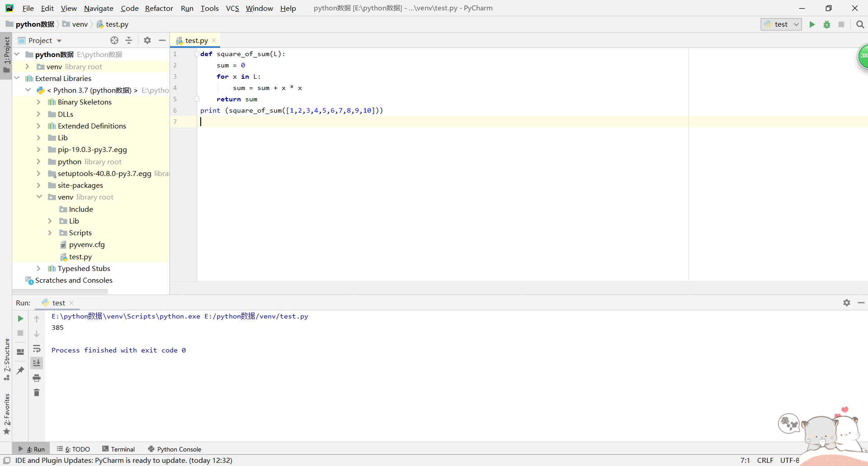Open the VCS menu
The width and height of the screenshot is (868, 466).
pyautogui.click(x=232, y=8)
